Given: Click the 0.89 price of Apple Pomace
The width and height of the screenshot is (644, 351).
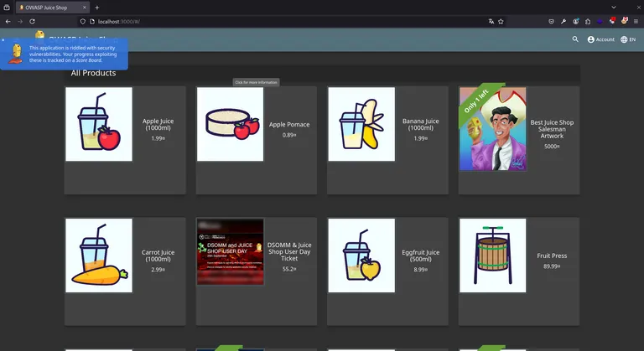Looking at the screenshot, I should pos(289,135).
